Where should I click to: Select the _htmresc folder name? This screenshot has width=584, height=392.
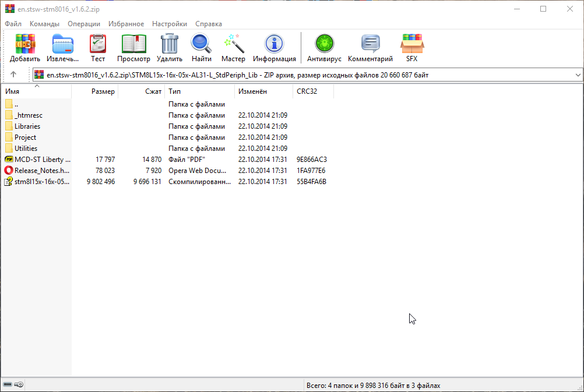click(x=29, y=115)
